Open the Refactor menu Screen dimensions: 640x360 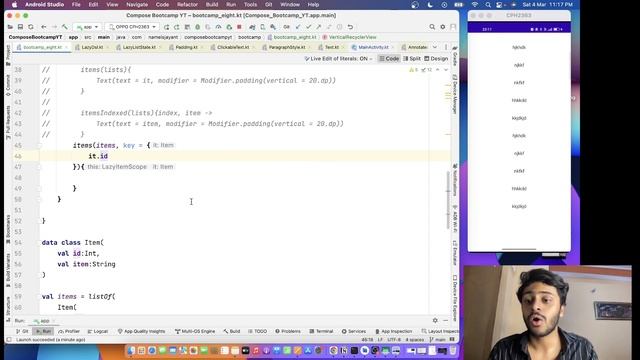pos(187,4)
